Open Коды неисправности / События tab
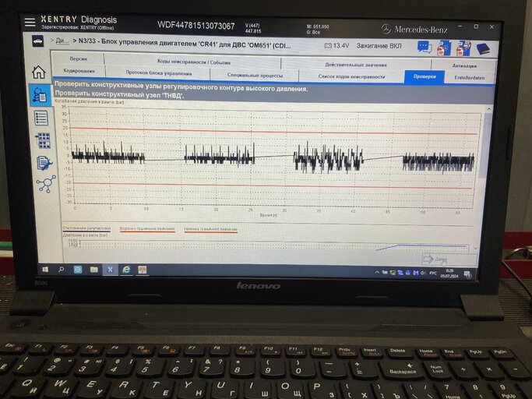 tap(194, 62)
